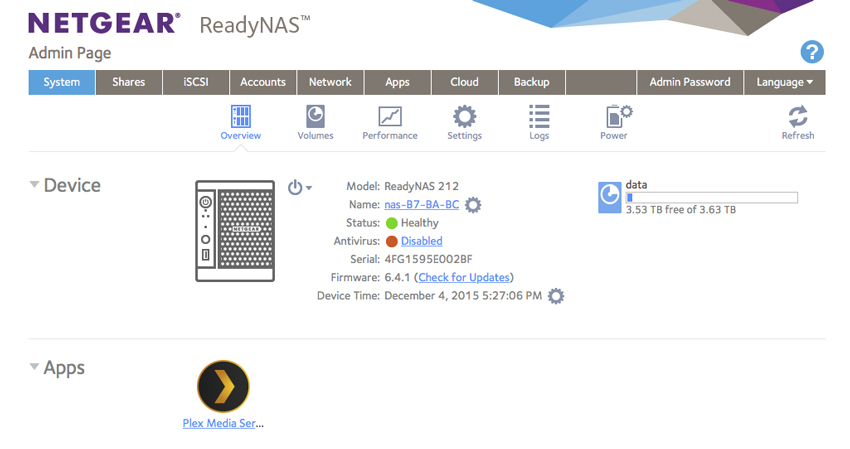Image resolution: width=850 pixels, height=449 pixels.
Task: Click the 'December 4, 2015 5:27:06 PM' time
Action: [x=463, y=296]
